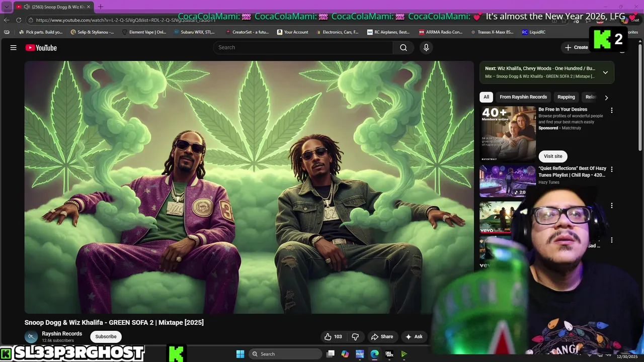Open the CreatorSet bookmark
The image size is (644, 362).
tap(247, 32)
